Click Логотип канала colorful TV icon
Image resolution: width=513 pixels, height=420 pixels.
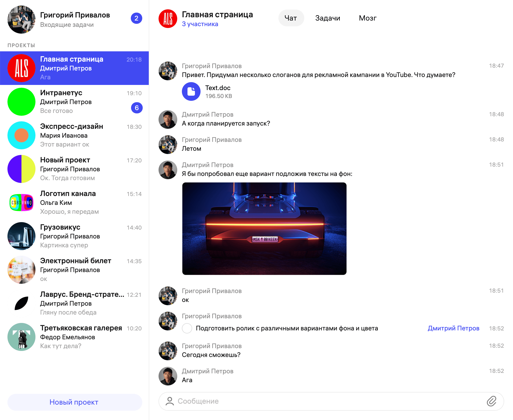coord(21,203)
